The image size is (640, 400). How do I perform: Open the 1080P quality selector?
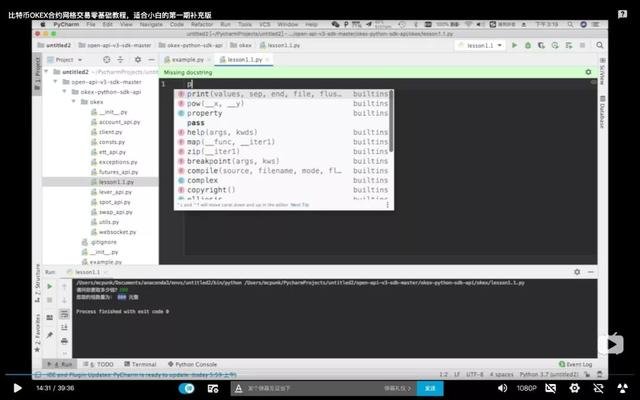[x=527, y=388]
